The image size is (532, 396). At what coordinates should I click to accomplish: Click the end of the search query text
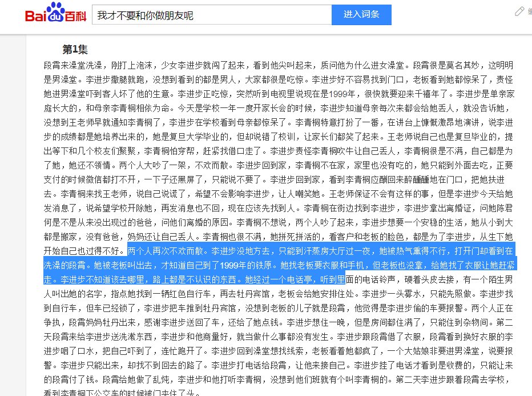point(194,15)
